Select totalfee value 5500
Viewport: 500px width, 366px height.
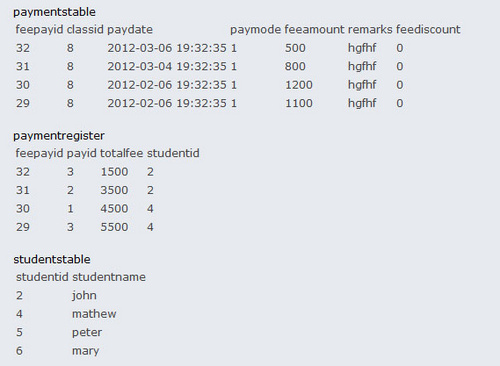tap(114, 227)
